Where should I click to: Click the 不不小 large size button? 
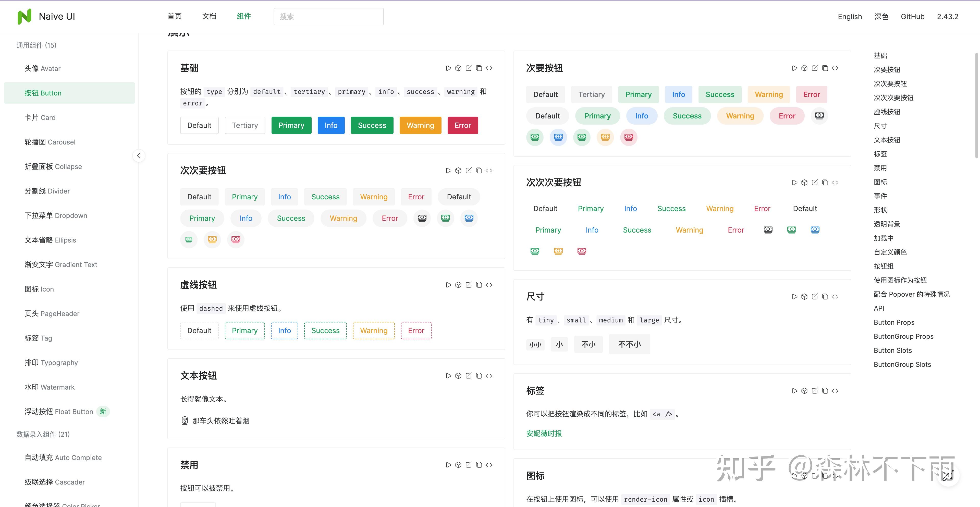629,344
